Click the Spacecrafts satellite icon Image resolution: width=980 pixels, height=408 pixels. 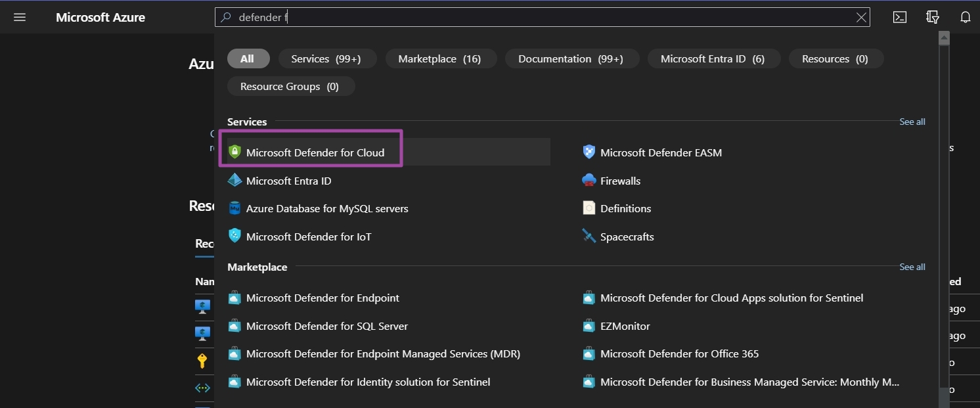click(589, 237)
